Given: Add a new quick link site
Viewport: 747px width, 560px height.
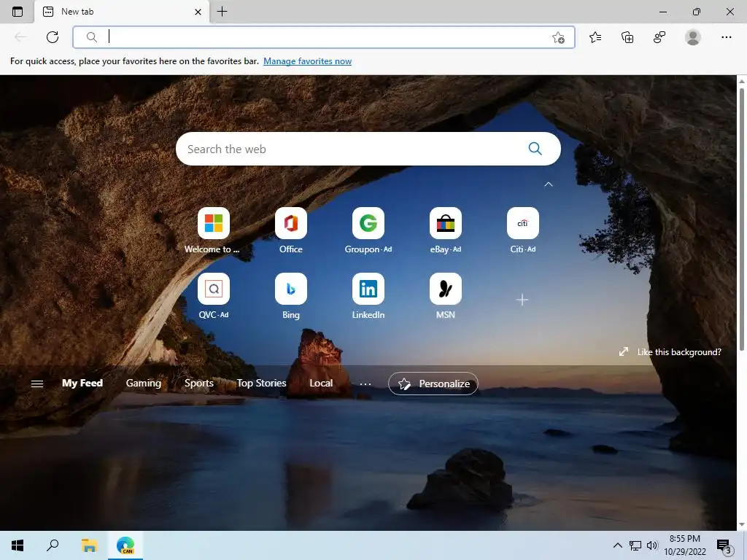Looking at the screenshot, I should click(522, 300).
